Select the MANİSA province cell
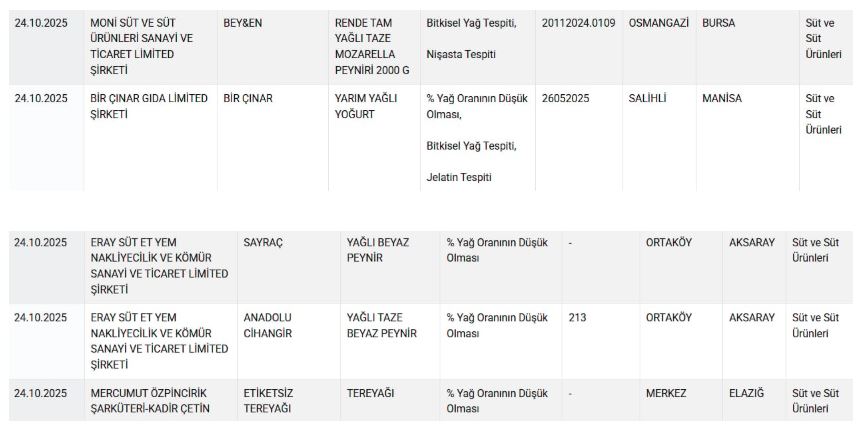Viewport: 862px width, 435px height. point(721,99)
